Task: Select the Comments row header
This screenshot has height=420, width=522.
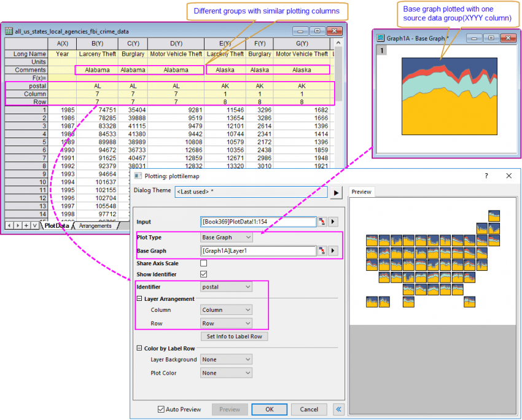Action: click(26, 70)
